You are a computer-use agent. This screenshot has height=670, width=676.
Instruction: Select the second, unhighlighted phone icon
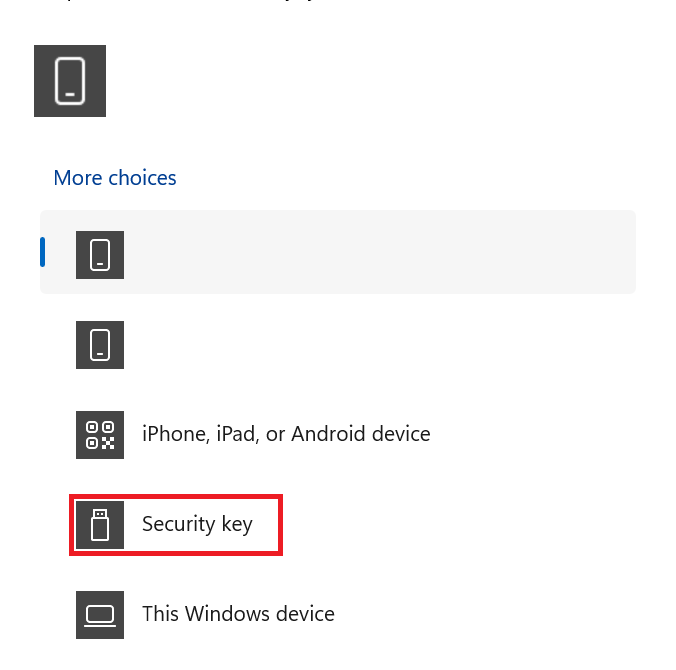coord(100,344)
